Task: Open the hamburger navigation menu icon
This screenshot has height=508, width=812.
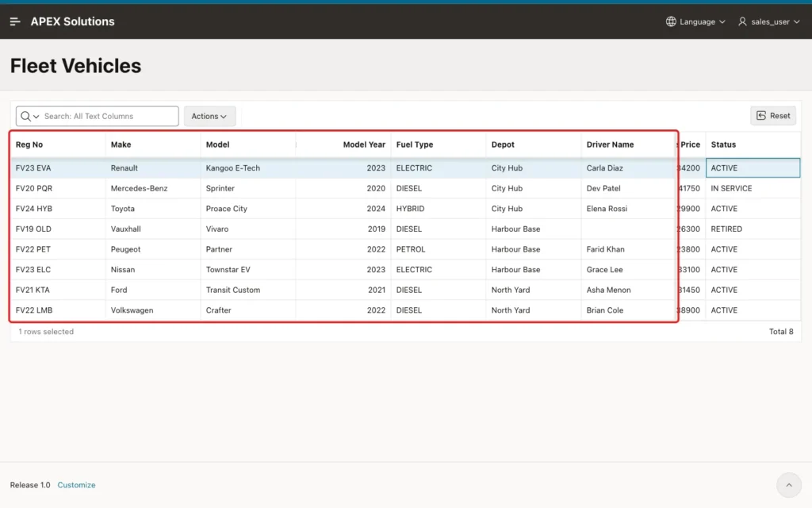Action: (15, 21)
